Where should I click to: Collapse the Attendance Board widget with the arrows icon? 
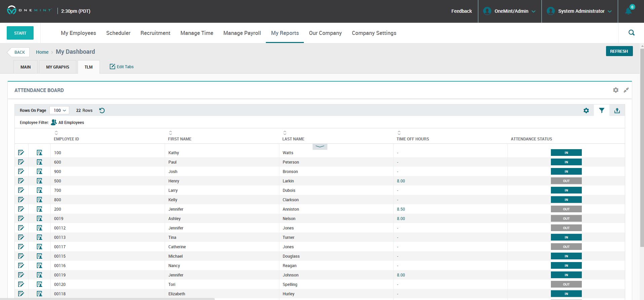(626, 90)
